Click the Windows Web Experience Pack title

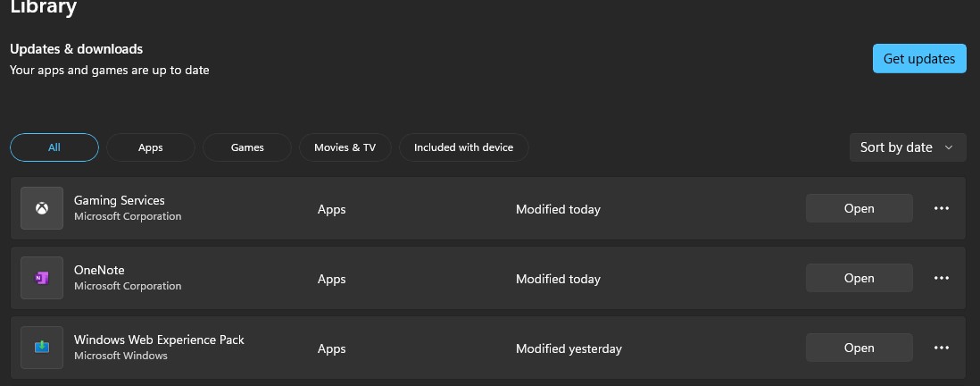click(x=159, y=340)
